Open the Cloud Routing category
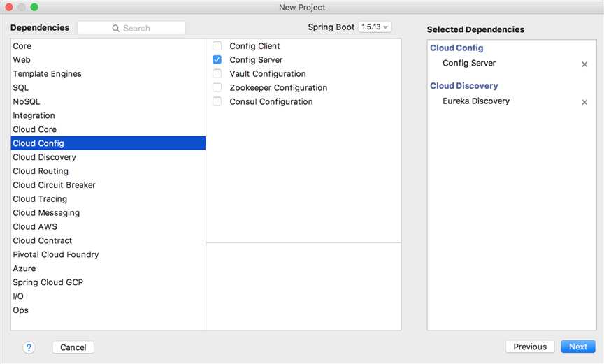 coord(41,171)
